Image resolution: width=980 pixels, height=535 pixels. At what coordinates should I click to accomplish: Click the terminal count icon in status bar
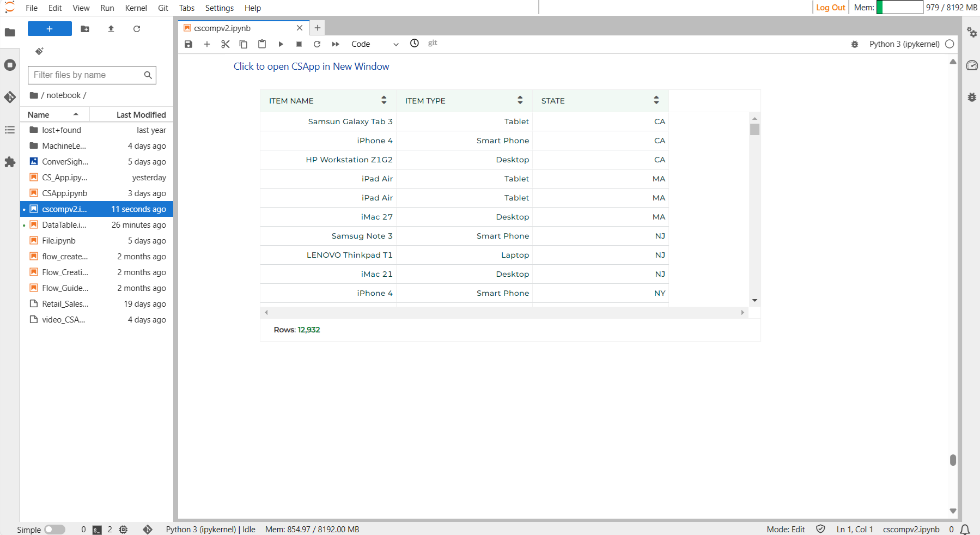pyautogui.click(x=97, y=530)
